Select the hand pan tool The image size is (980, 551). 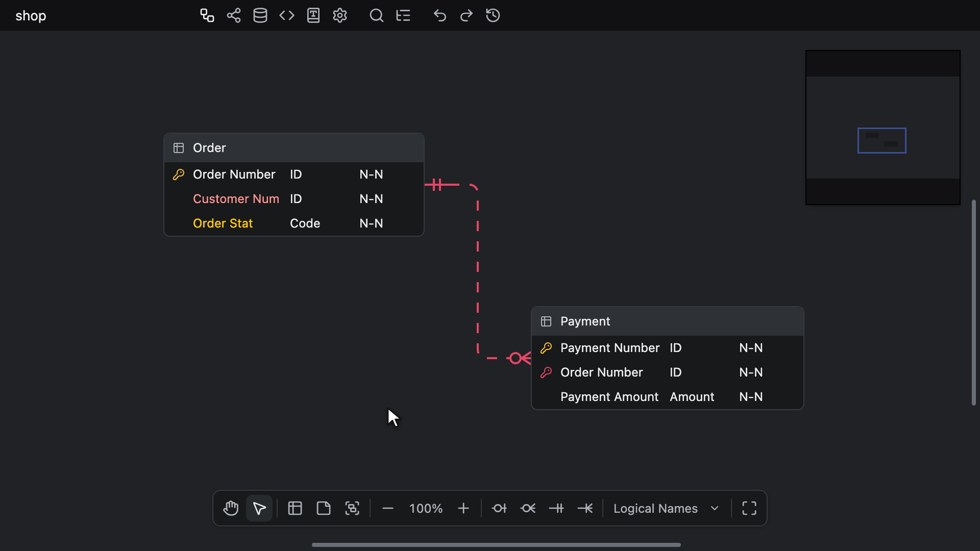point(231,508)
